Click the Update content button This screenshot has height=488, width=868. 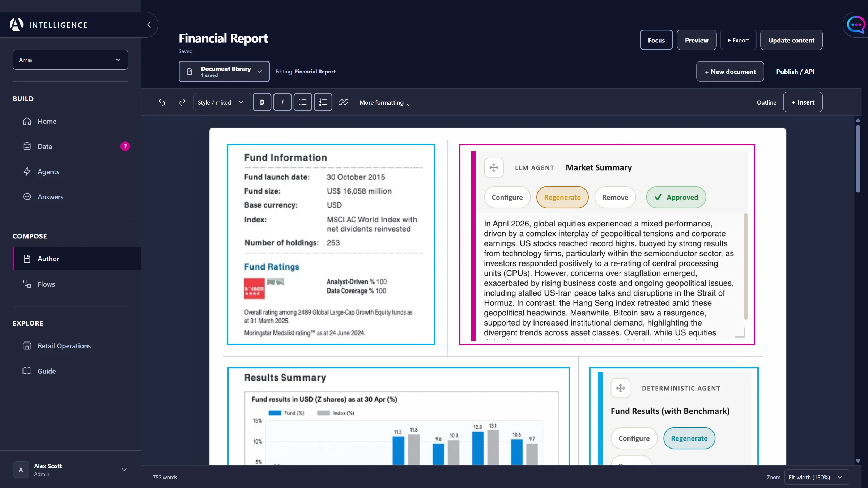[x=791, y=40]
